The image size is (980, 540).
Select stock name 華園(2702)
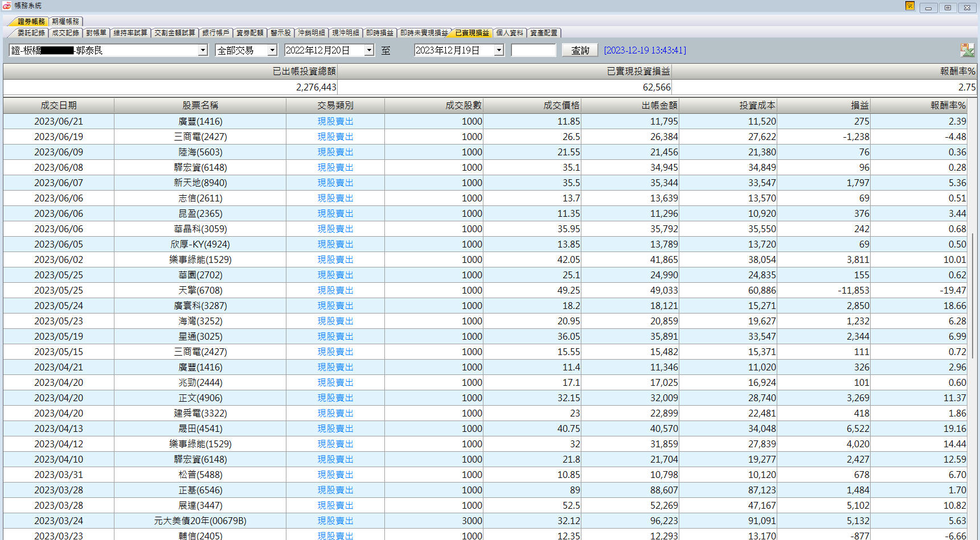[200, 275]
